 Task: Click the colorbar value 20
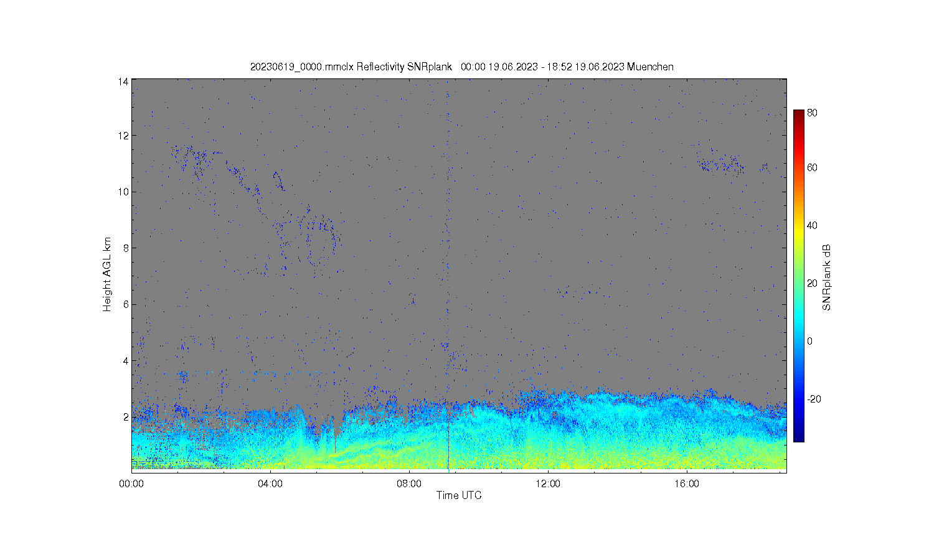pos(812,283)
